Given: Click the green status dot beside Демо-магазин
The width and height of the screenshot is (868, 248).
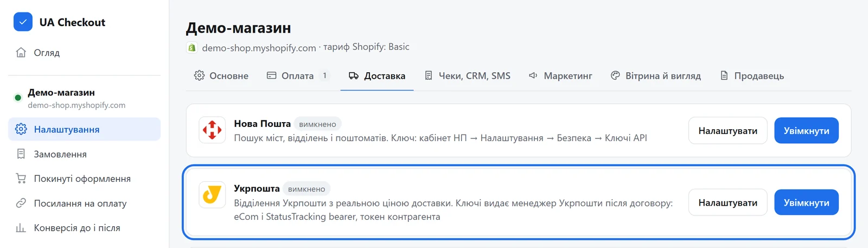Looking at the screenshot, I should pyautogui.click(x=18, y=98).
